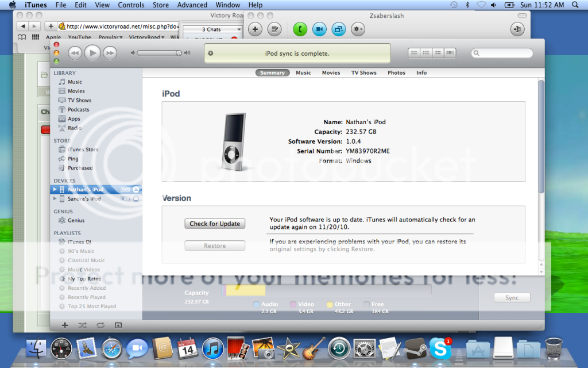Click the Sync button
Image resolution: width=588 pixels, height=368 pixels.
(x=512, y=298)
